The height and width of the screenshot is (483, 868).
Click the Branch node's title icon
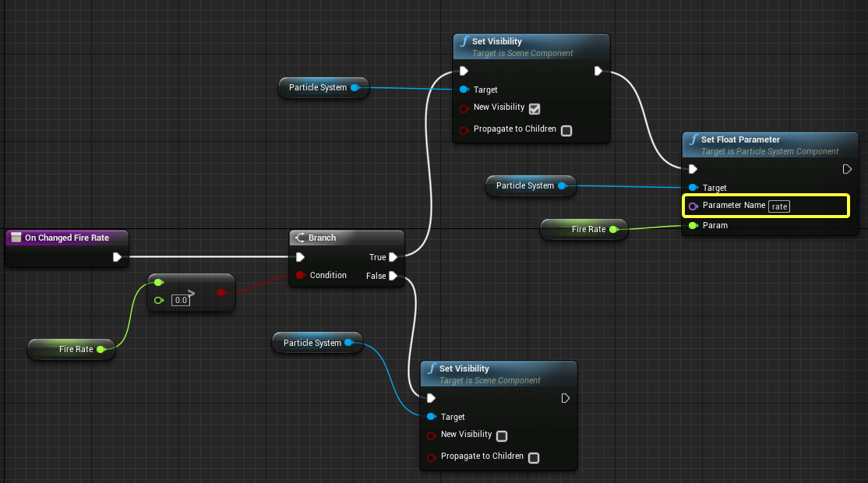299,238
